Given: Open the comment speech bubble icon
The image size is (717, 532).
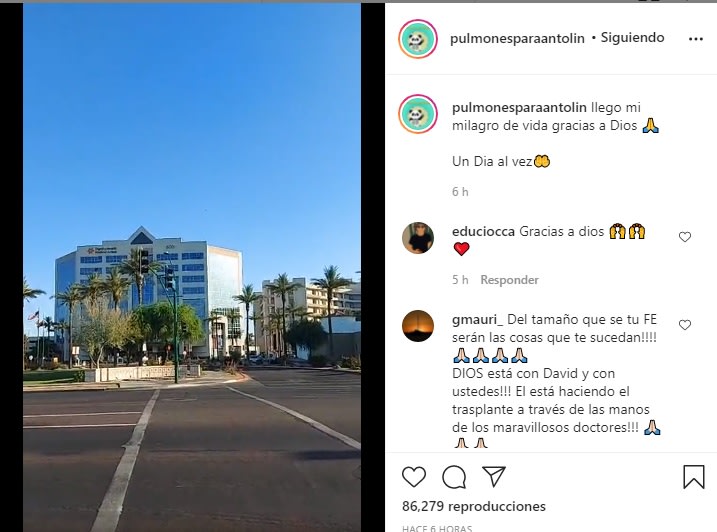Looking at the screenshot, I should pyautogui.click(x=454, y=477).
